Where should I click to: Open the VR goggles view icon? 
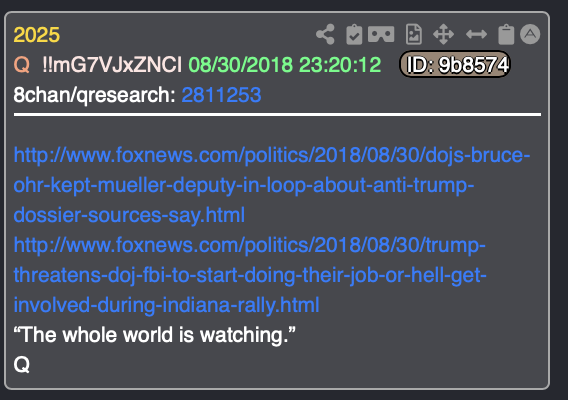[381, 34]
